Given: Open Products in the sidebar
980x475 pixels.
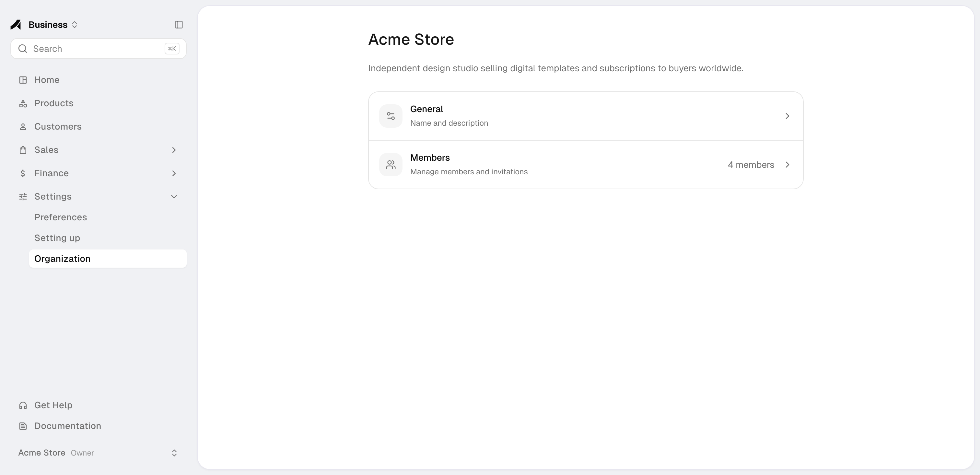Looking at the screenshot, I should pyautogui.click(x=98, y=103).
